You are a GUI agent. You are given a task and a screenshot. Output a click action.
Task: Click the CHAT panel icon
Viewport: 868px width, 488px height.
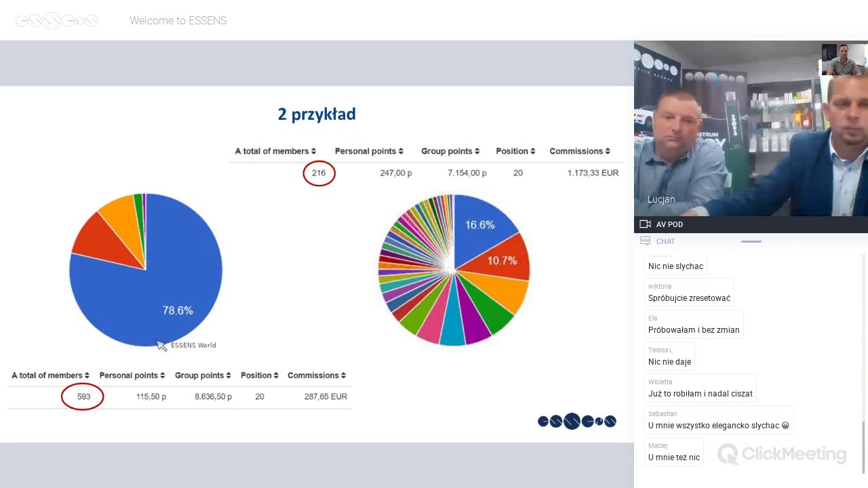[645, 241]
